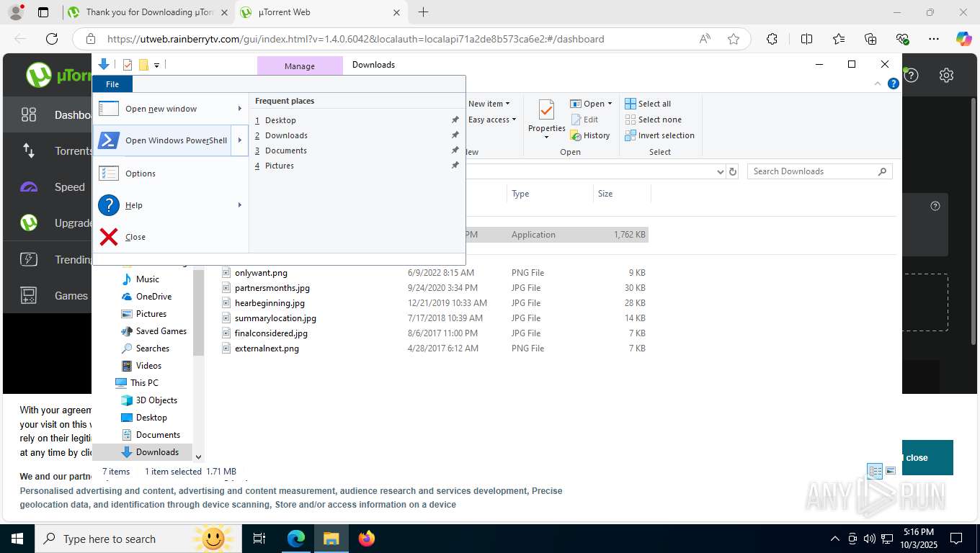
Task: Click µTorrent help question mark in header
Action: 912,75
